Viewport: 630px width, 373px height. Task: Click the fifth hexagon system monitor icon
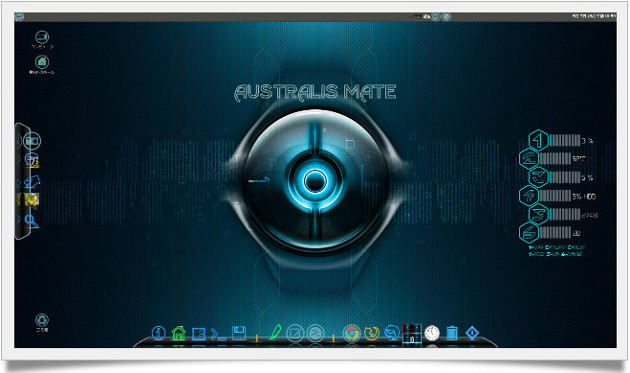click(538, 214)
